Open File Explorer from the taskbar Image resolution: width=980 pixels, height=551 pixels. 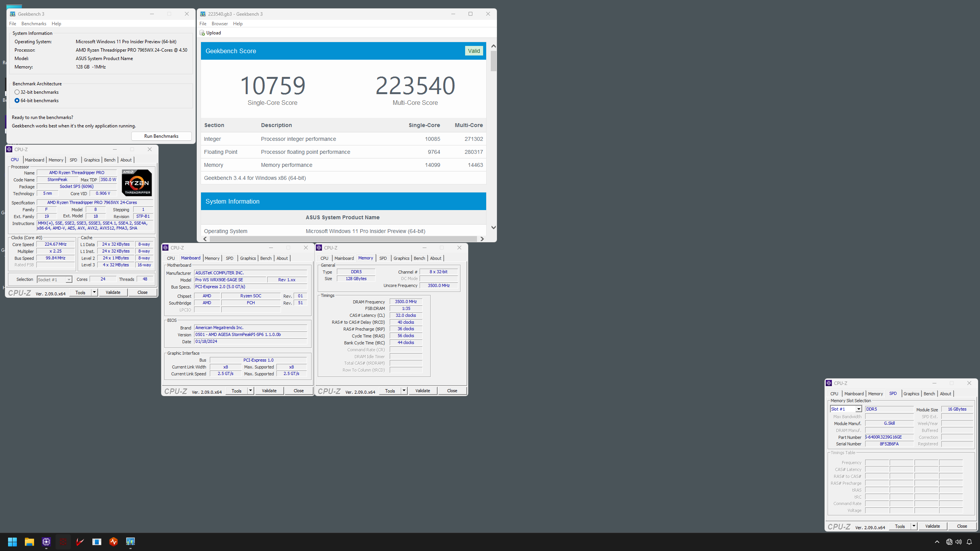coord(29,541)
